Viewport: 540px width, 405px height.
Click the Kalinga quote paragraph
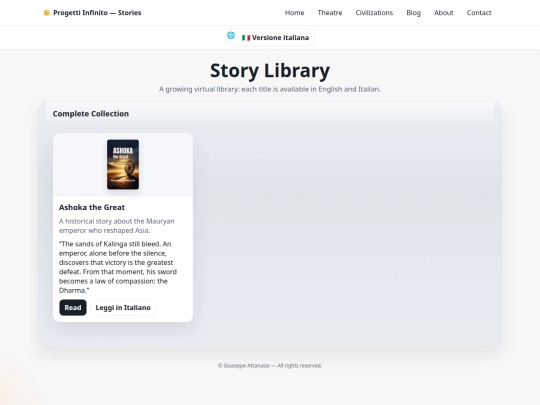point(118,267)
